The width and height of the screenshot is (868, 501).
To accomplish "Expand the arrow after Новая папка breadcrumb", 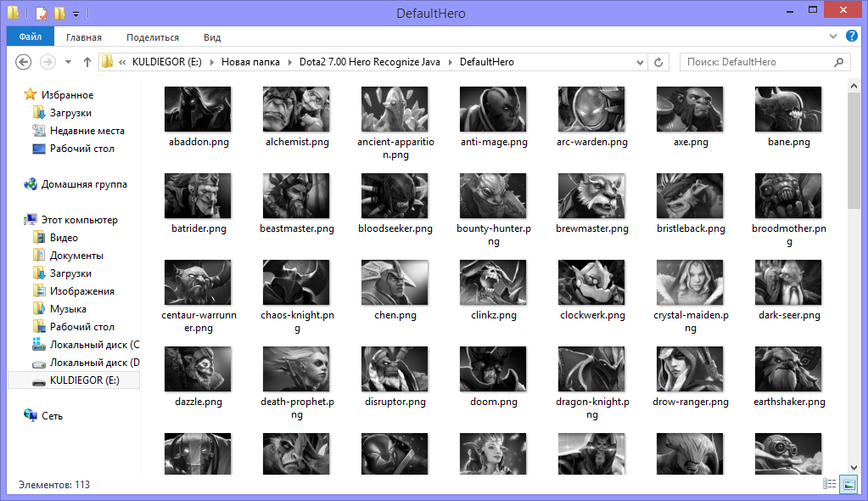I will click(x=289, y=62).
